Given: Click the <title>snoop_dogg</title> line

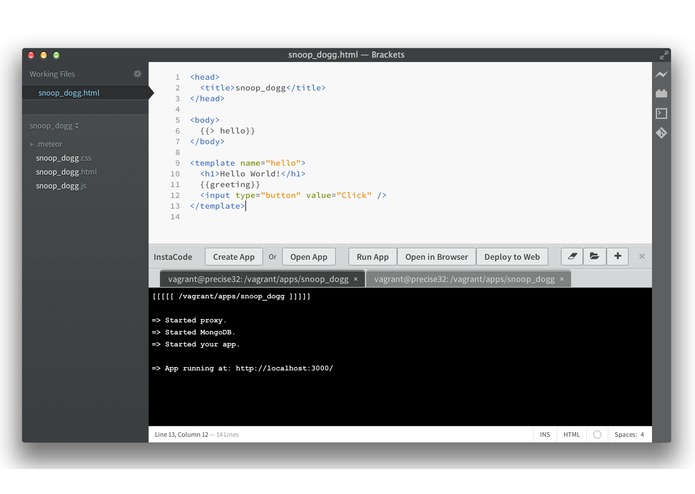Looking at the screenshot, I should [x=263, y=88].
